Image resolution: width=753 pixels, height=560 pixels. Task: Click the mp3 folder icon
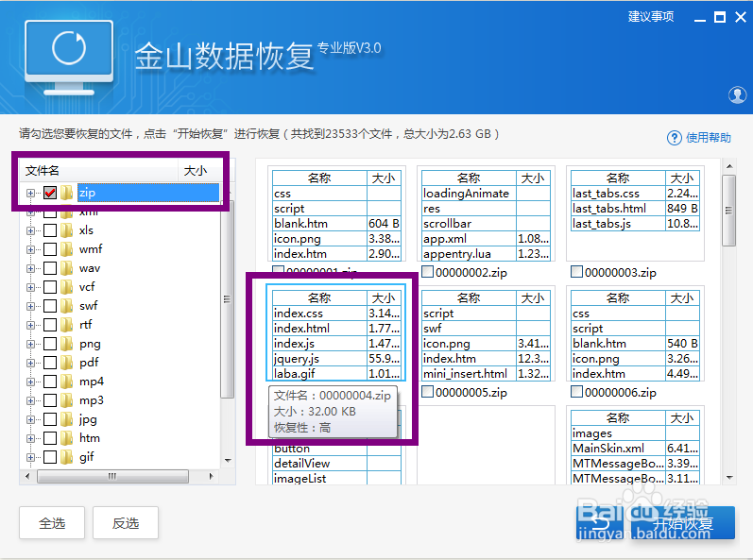[x=67, y=400]
